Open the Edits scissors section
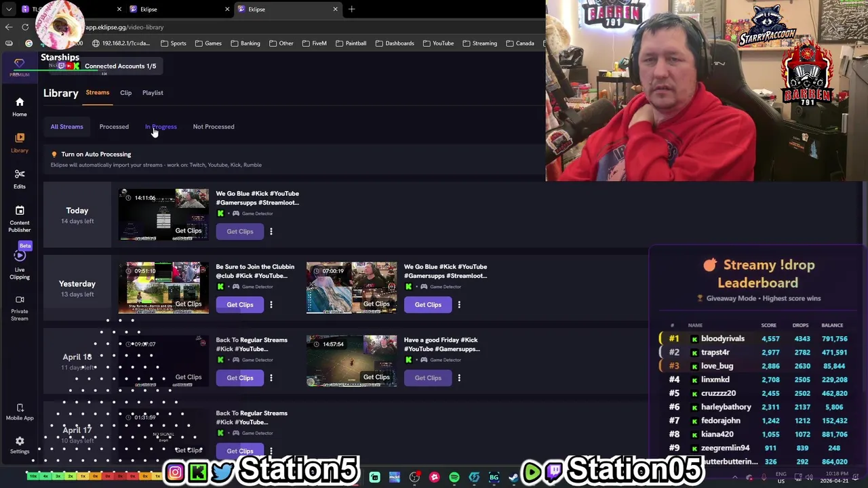The width and height of the screenshot is (868, 488). [x=20, y=180]
